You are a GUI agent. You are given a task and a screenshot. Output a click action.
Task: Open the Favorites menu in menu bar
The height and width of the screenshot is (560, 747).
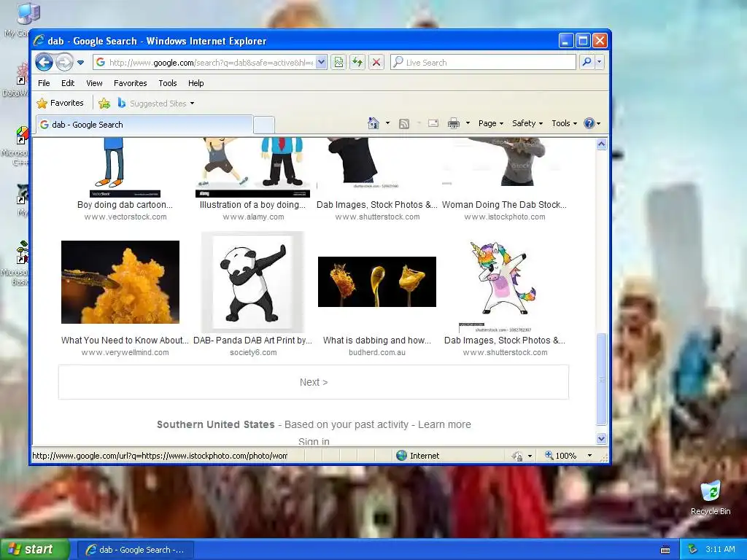(130, 83)
